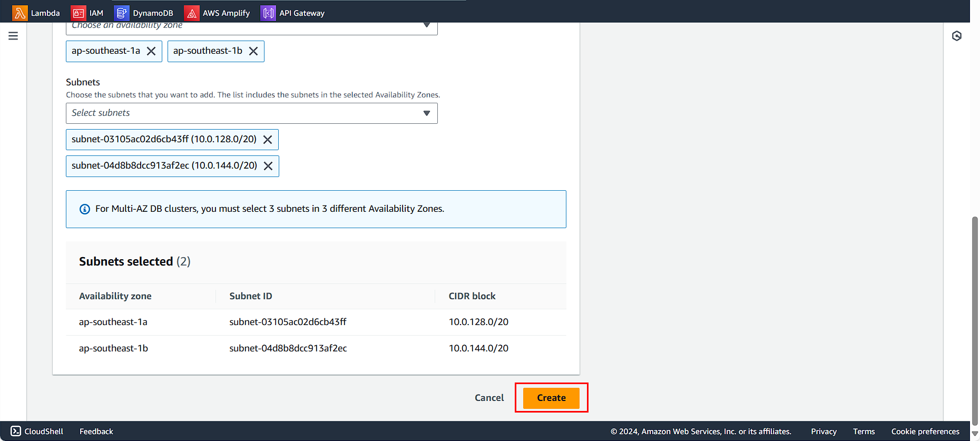Open the Privacy link
This screenshot has width=980, height=441.
tap(824, 431)
